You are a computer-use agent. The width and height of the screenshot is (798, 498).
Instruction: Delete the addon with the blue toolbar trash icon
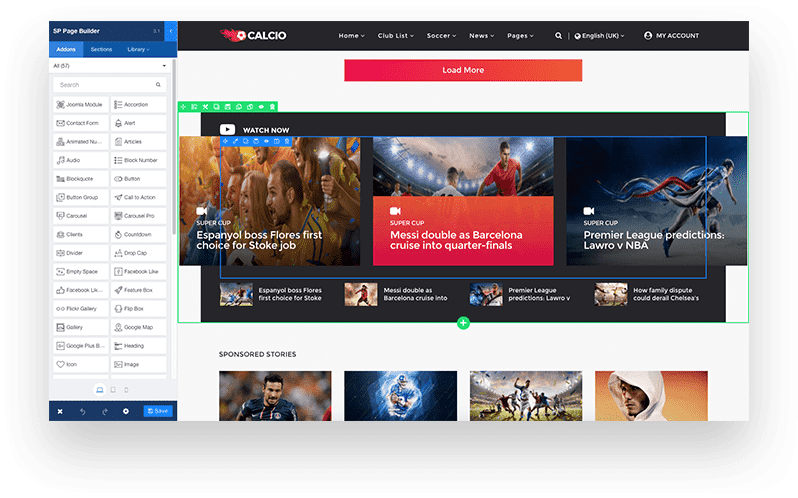click(287, 141)
